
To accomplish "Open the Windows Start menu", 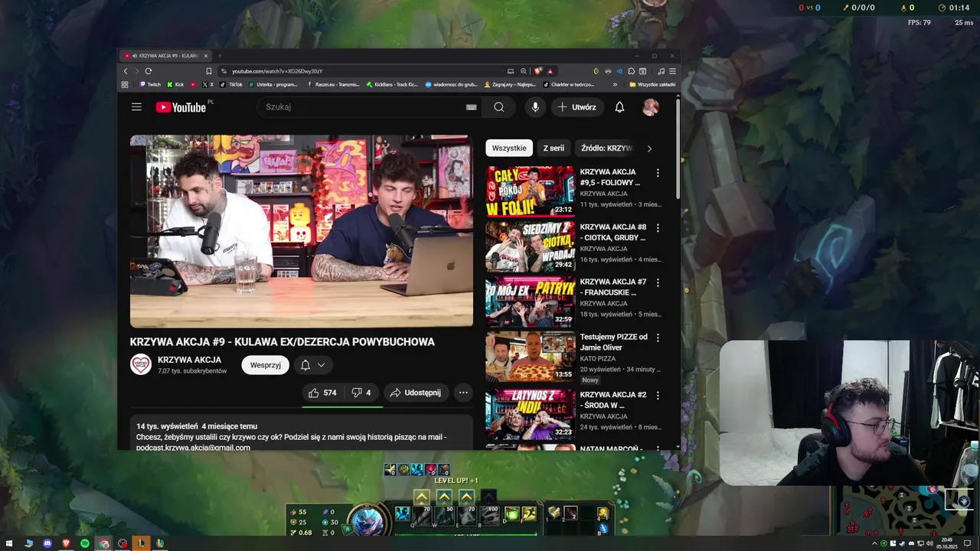I will [x=10, y=543].
